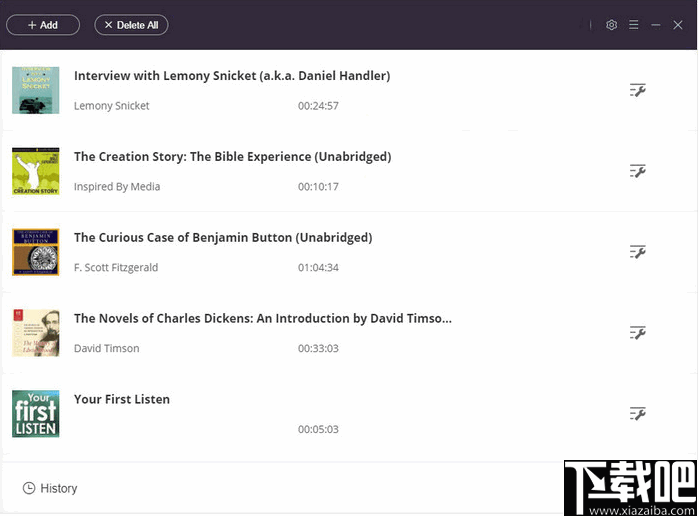Select the Lemony Snicket cover thumbnail
The width and height of the screenshot is (699, 516).
[36, 90]
